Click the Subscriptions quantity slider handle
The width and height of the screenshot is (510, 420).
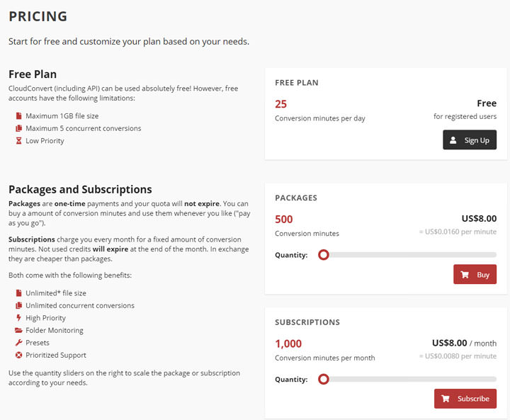point(324,379)
